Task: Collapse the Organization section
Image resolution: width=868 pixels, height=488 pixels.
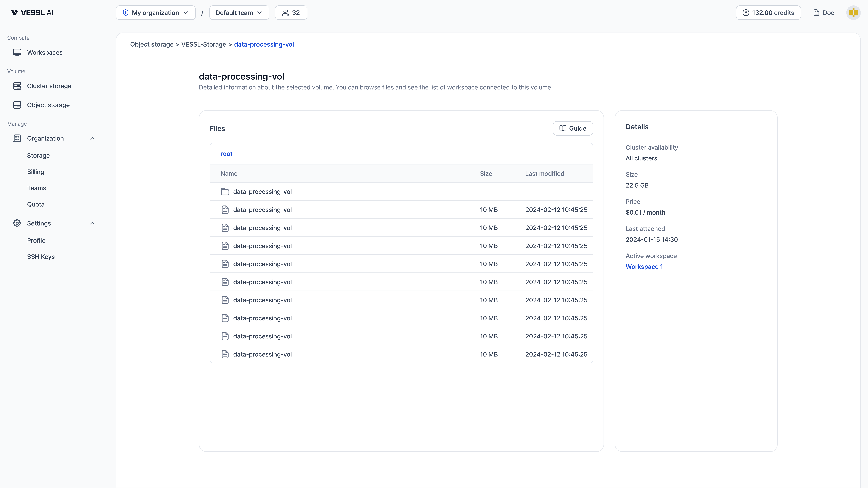Action: pos(92,138)
